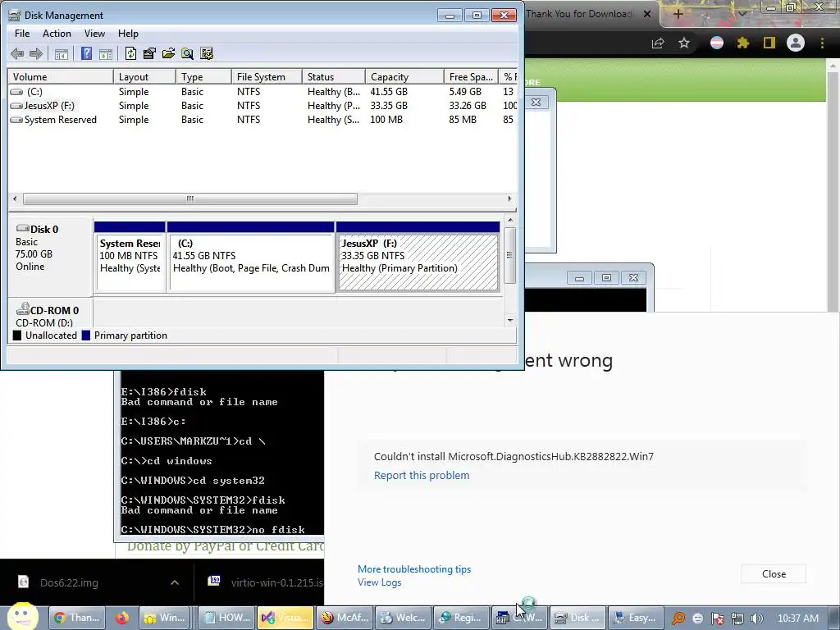Open the View menu in Disk Management
The height and width of the screenshot is (630, 840).
point(94,33)
